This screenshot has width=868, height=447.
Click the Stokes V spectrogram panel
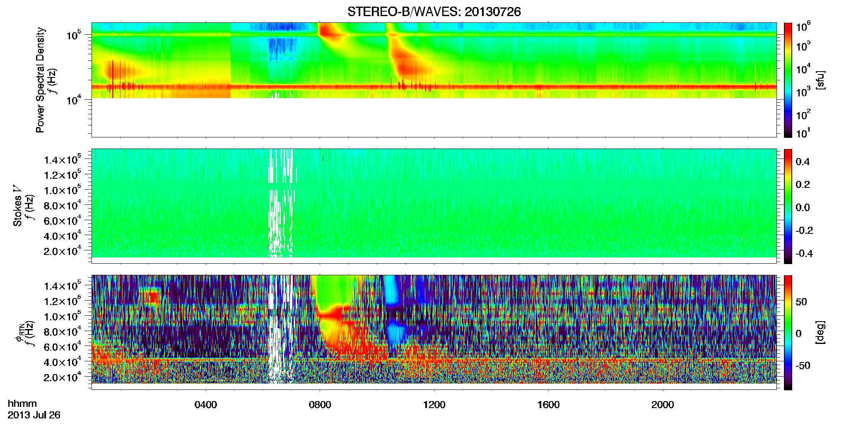pos(434,206)
